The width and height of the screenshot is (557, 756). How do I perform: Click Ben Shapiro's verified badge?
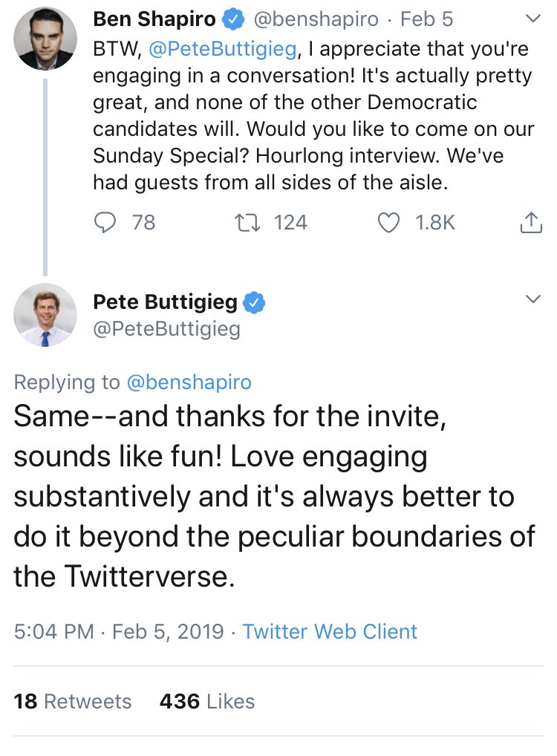233,20
